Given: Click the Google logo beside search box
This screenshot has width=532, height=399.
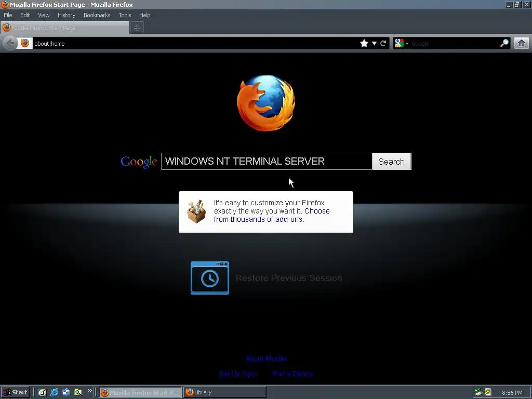Looking at the screenshot, I should (139, 162).
